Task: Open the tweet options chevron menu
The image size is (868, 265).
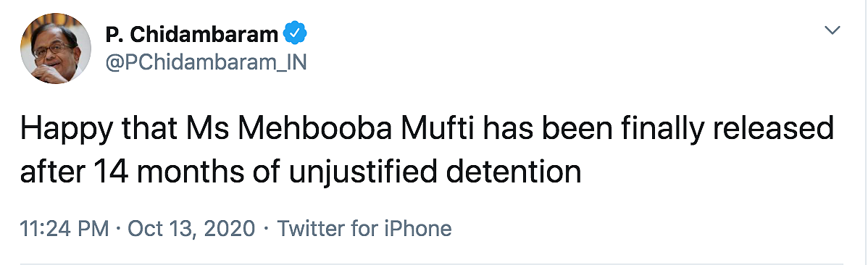Action: pos(832,30)
